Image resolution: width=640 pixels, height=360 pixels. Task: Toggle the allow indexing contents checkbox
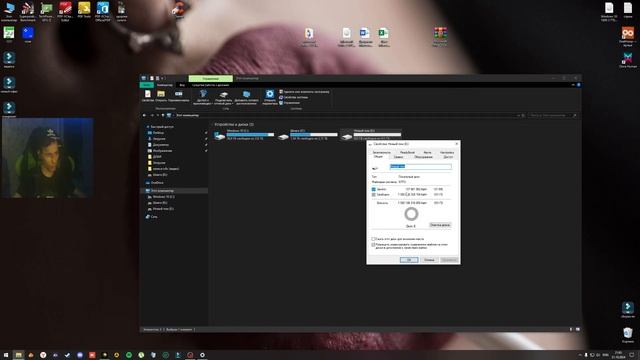373,244
